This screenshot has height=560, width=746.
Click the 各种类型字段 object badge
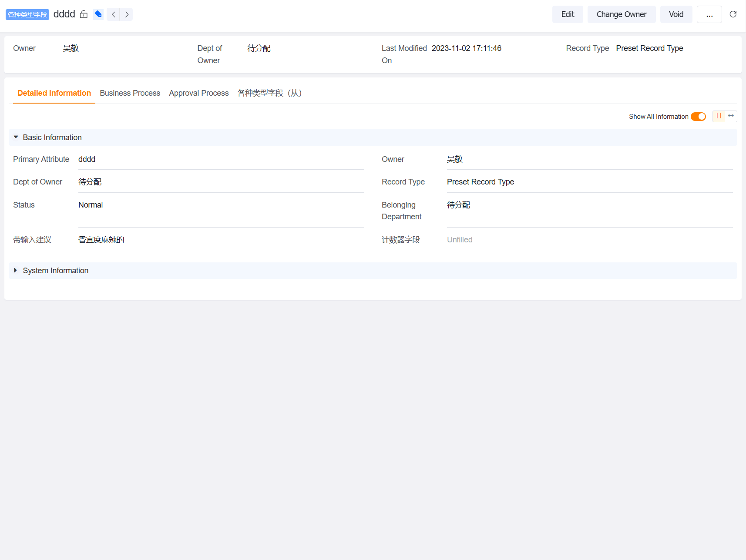pos(27,15)
